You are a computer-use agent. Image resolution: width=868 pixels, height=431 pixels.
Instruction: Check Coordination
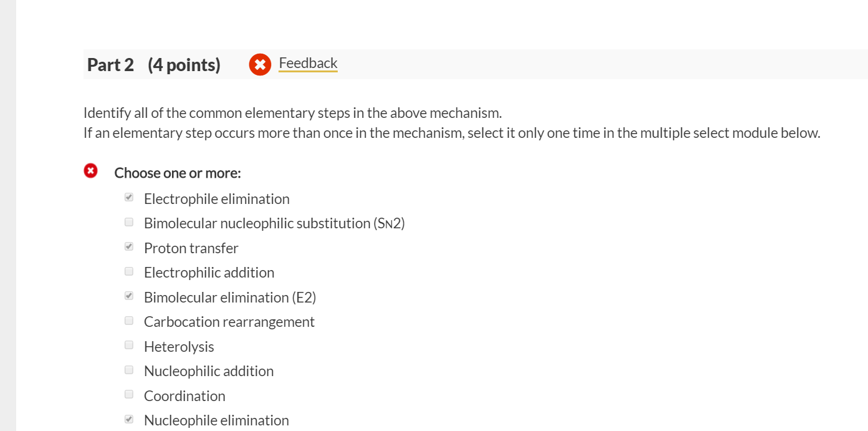point(128,394)
